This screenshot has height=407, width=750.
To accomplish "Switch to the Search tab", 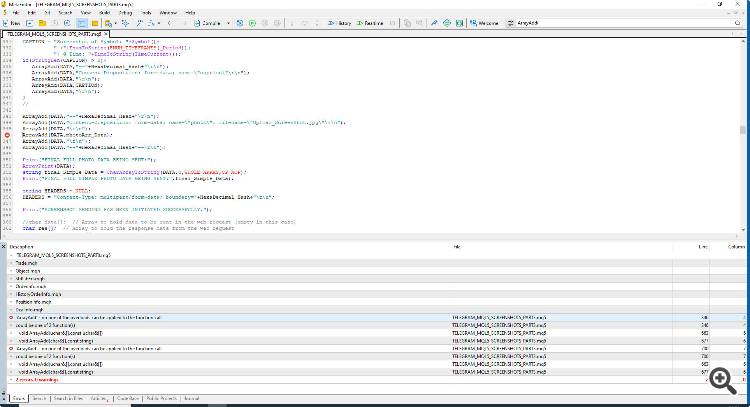I will (39, 398).
